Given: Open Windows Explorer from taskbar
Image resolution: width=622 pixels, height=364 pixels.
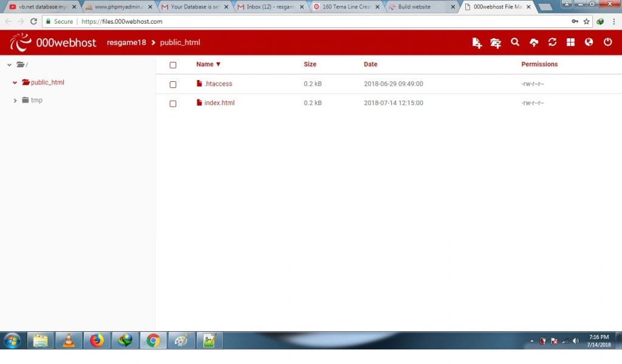Looking at the screenshot, I should pyautogui.click(x=41, y=340).
